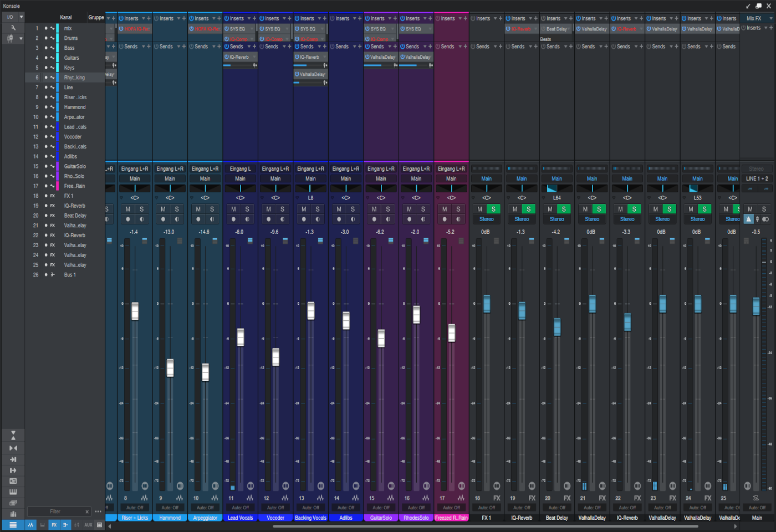Enable the metronome on the Main channel

click(749, 219)
